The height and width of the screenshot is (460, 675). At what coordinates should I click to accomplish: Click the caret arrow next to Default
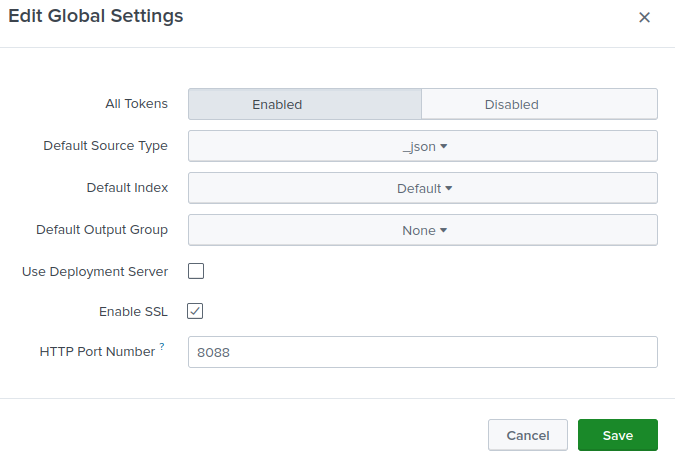[x=449, y=188]
